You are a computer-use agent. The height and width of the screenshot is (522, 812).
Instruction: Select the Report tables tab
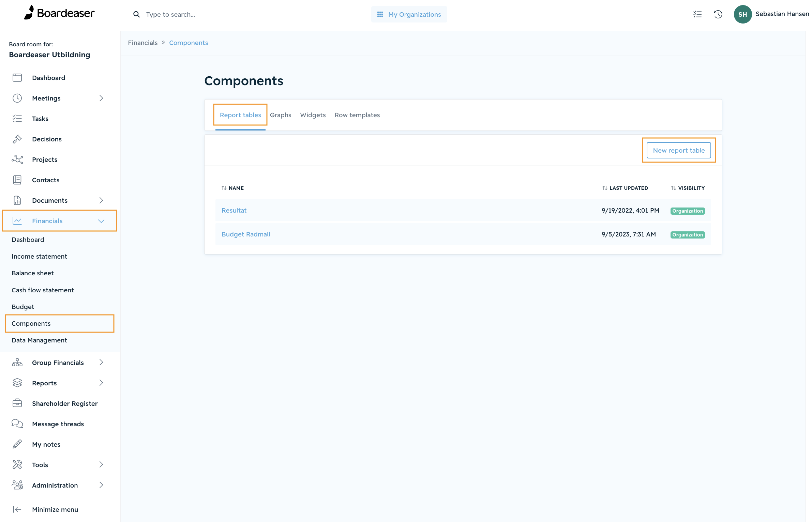click(x=240, y=115)
